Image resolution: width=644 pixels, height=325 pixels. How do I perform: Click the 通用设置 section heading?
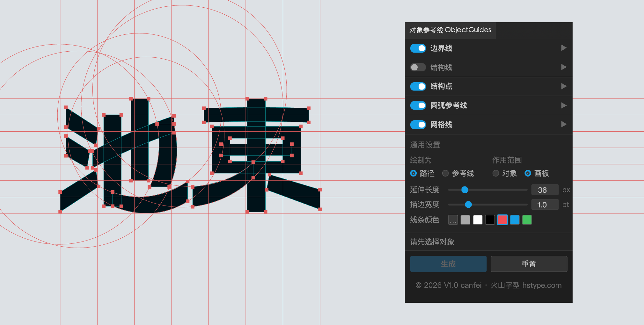point(425,145)
